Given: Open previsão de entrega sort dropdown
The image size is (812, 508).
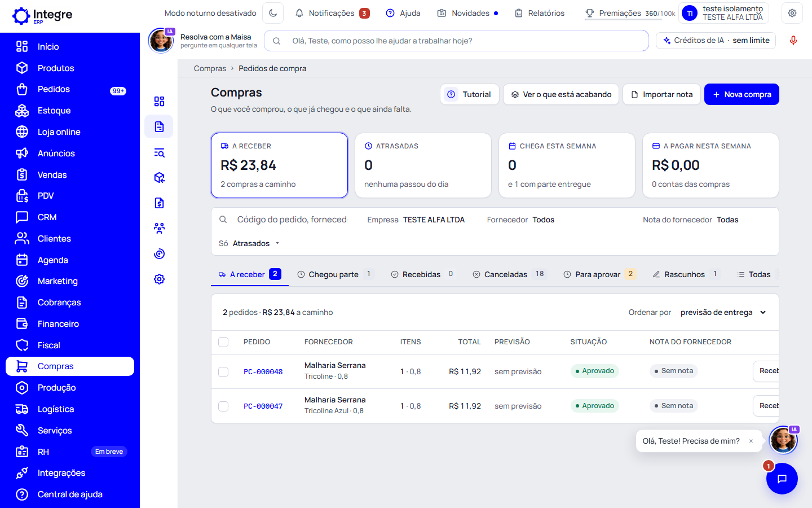Looking at the screenshot, I should [723, 312].
